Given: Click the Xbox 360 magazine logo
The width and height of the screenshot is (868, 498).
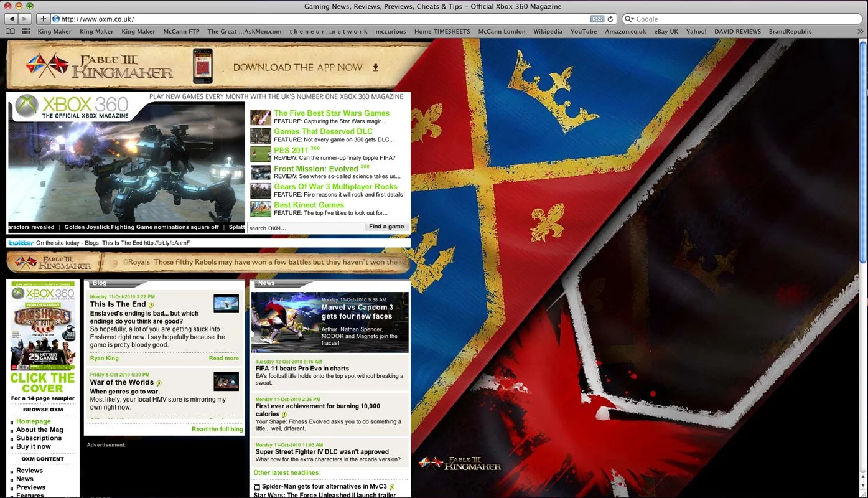Looking at the screenshot, I should pyautogui.click(x=72, y=106).
